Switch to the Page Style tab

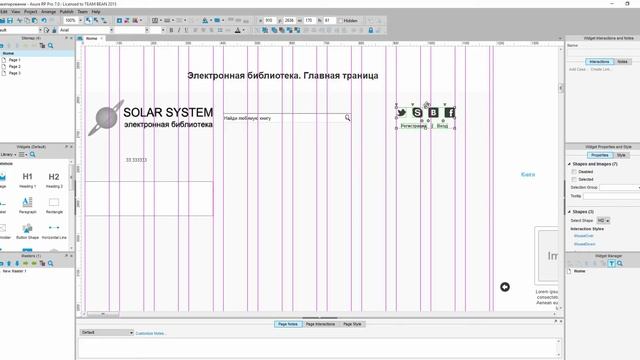(x=352, y=324)
